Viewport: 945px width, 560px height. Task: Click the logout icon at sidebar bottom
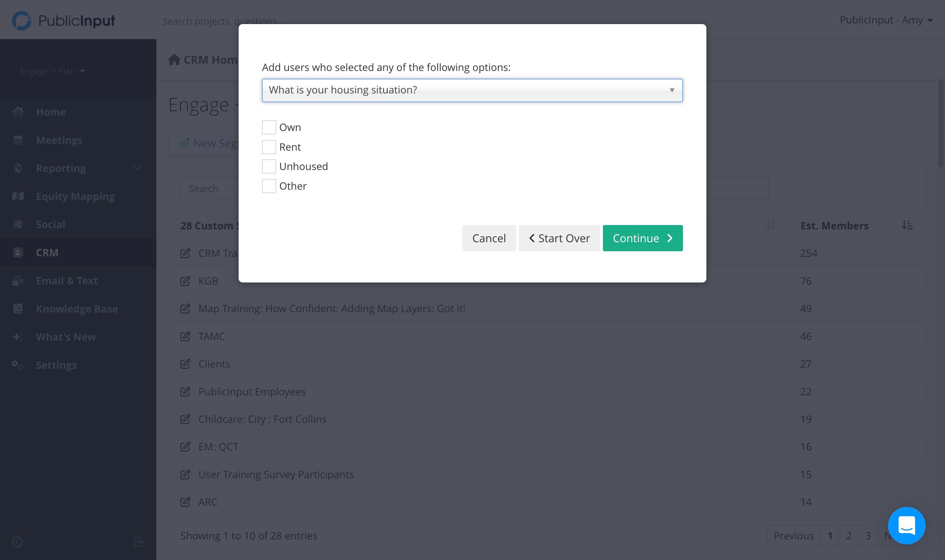coord(139,542)
